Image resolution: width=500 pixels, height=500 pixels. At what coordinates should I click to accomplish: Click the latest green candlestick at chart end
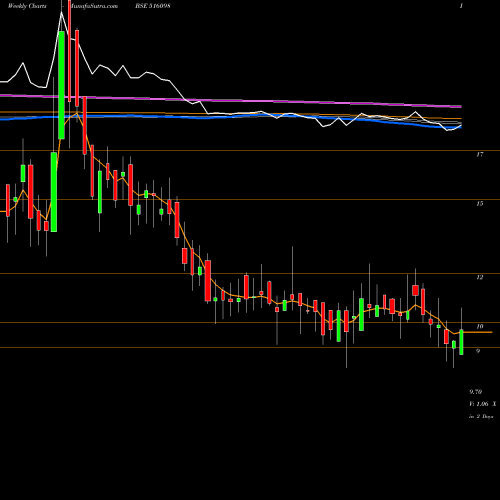461,342
